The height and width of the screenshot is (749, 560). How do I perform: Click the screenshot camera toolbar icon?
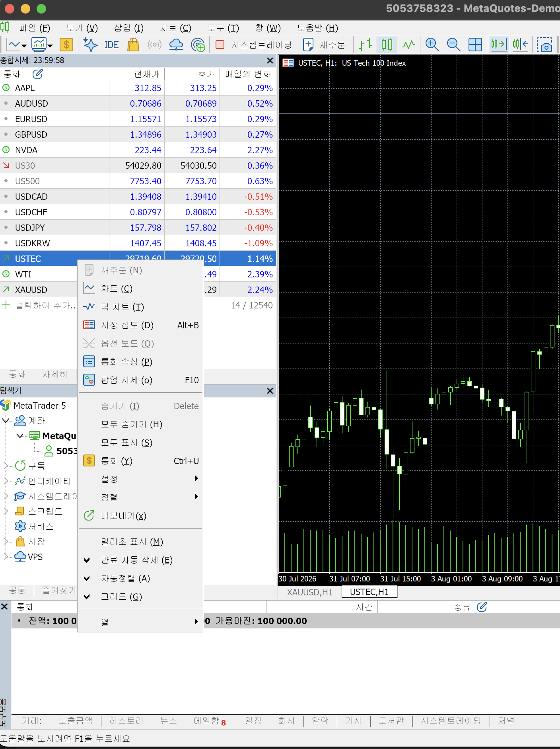tap(544, 45)
